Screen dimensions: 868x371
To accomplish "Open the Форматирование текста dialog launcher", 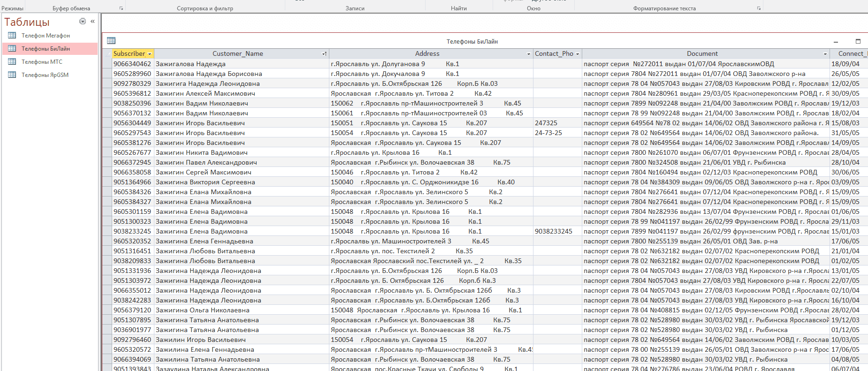I will [x=759, y=8].
